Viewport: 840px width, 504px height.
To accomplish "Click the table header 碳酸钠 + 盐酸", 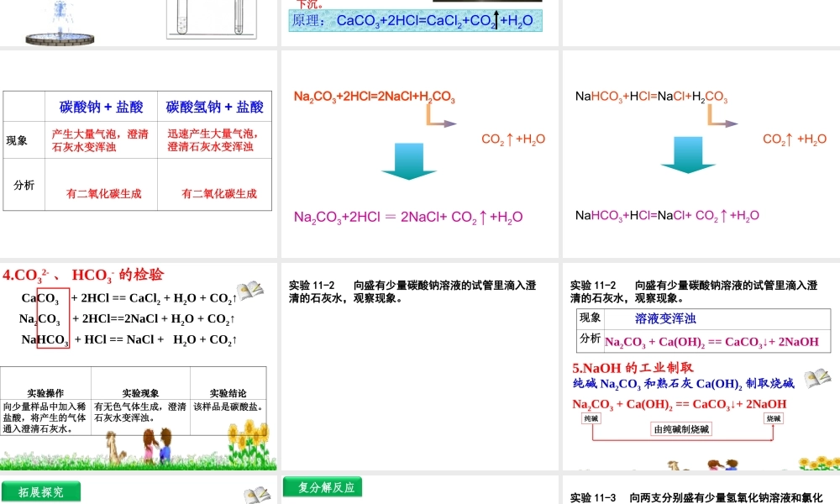I will [x=102, y=107].
